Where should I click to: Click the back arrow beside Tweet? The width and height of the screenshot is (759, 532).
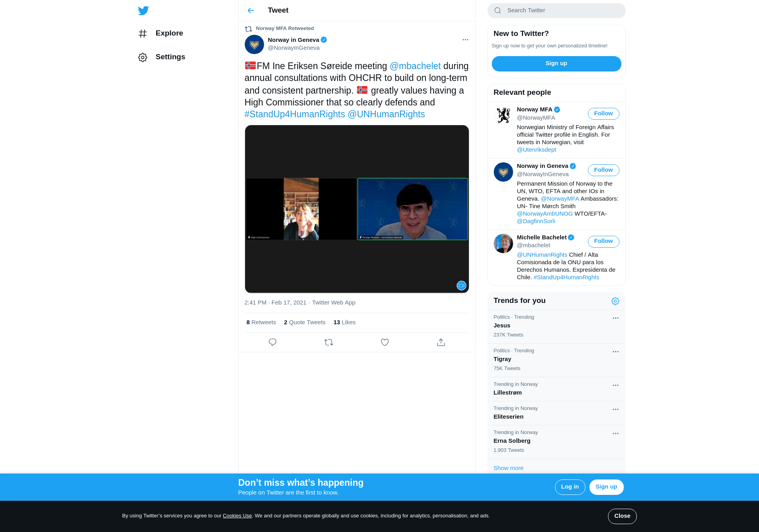click(x=251, y=11)
